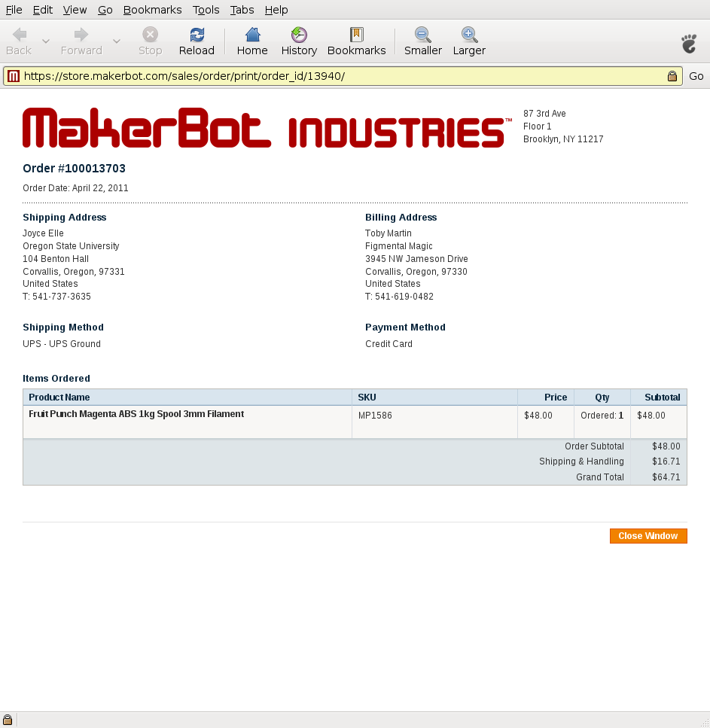Click Brooklyn, NY 11217 address line
Viewport: 710px width, 728px height.
tap(563, 139)
